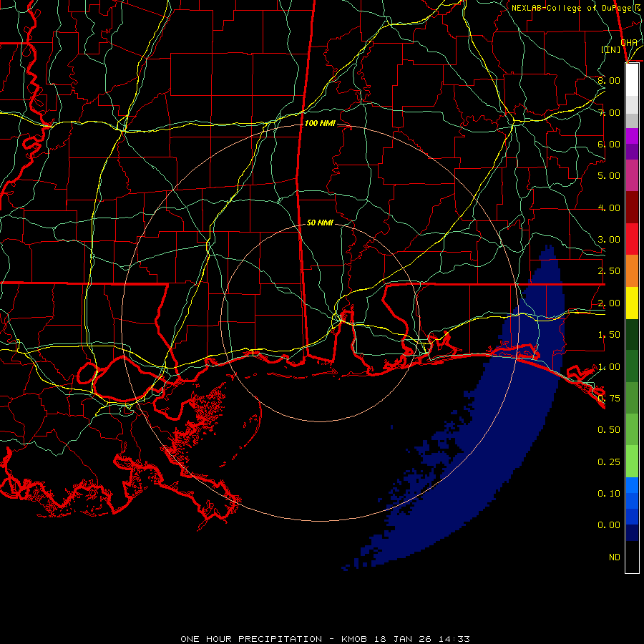The image size is (644, 644).
Task: Select the dark green swatch beside 1.50
Action: pyautogui.click(x=632, y=334)
